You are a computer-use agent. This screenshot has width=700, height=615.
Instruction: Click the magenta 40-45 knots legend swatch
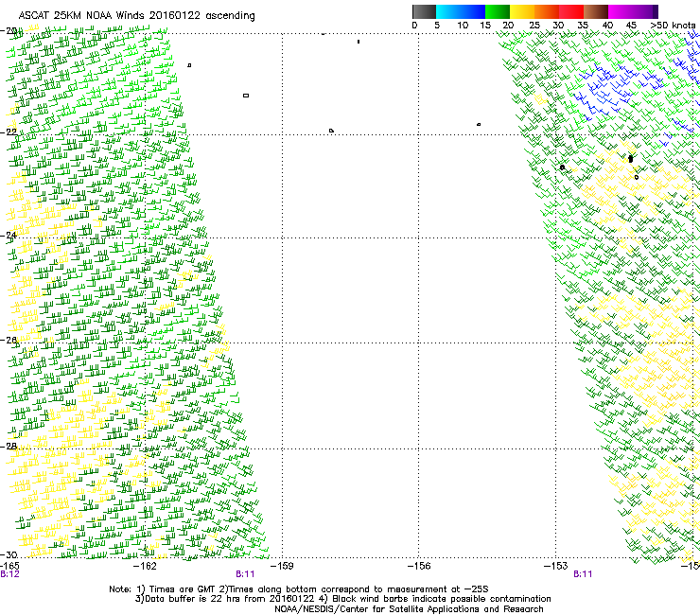[x=621, y=11]
